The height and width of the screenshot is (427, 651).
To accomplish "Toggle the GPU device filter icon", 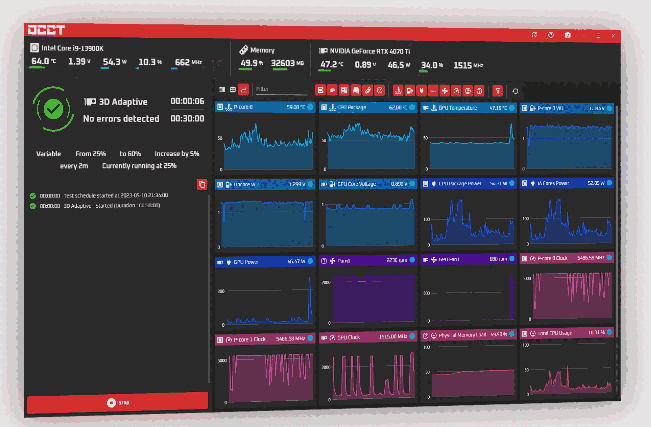I will (332, 90).
